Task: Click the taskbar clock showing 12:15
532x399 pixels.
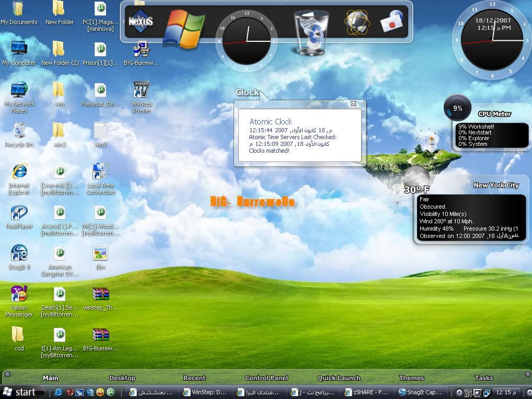Action: tap(506, 392)
